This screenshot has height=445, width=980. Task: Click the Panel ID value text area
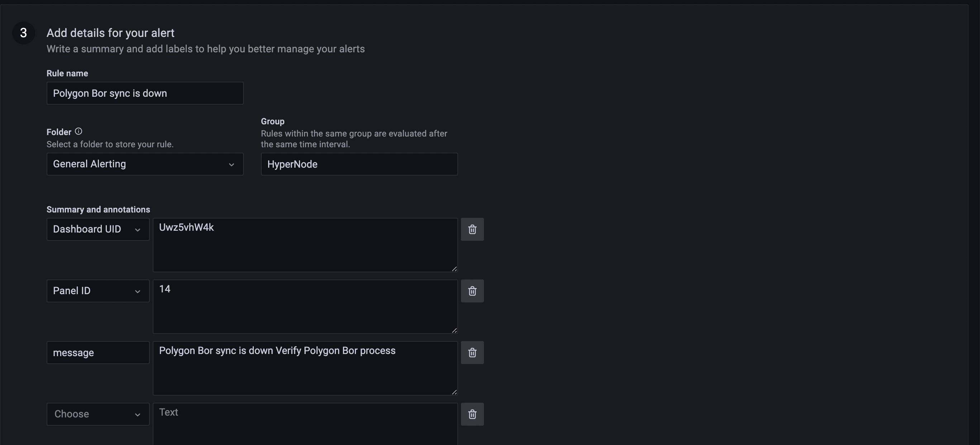pyautogui.click(x=305, y=307)
